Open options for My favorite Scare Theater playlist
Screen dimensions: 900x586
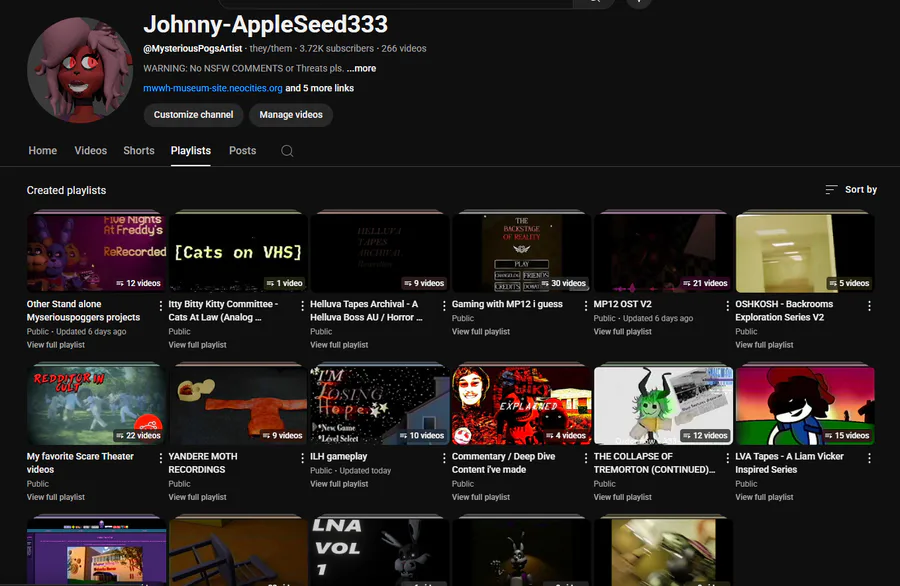coord(161,457)
